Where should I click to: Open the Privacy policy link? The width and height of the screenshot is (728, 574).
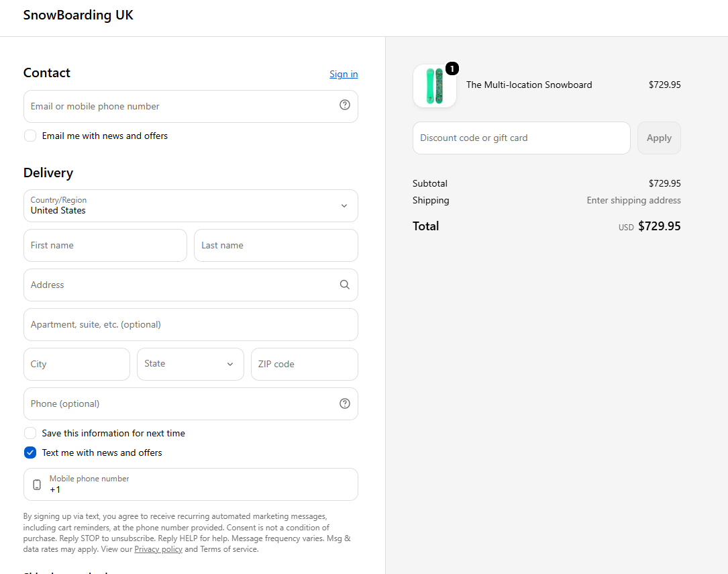(x=158, y=549)
